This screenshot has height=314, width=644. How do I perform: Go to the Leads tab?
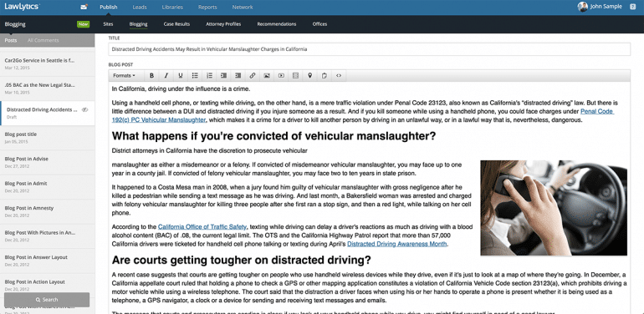click(140, 7)
